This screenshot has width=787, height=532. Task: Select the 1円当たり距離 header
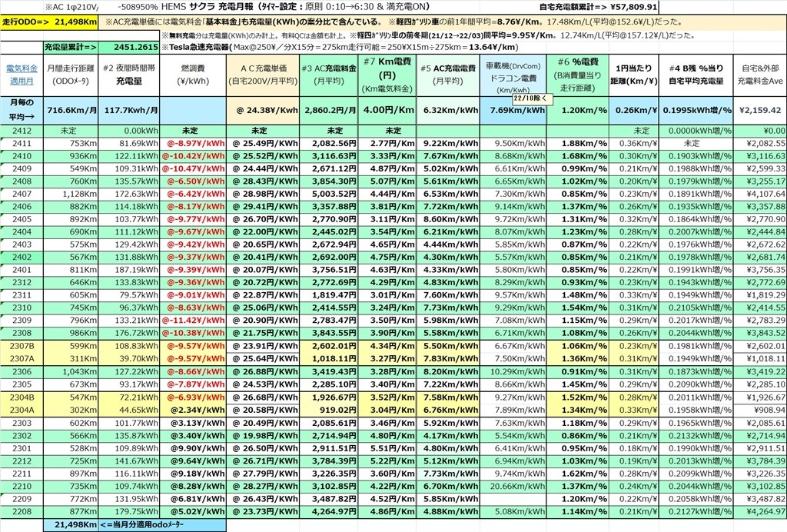click(634, 75)
